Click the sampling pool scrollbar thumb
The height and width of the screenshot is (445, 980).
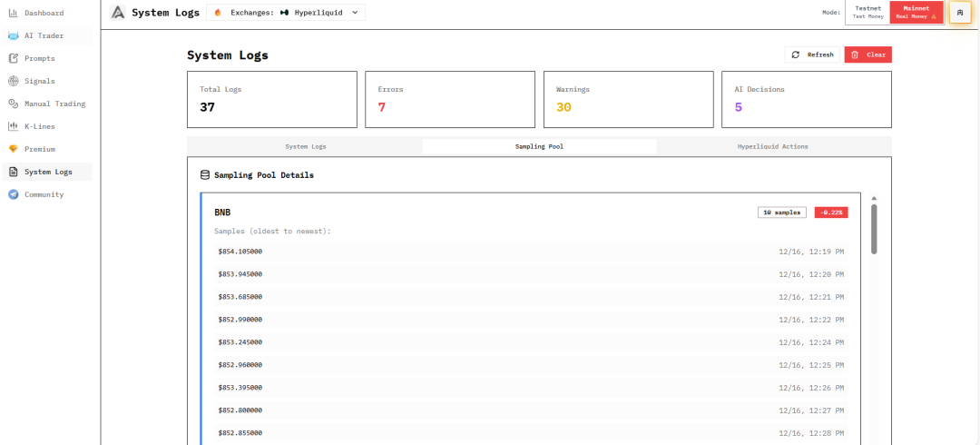pyautogui.click(x=874, y=228)
